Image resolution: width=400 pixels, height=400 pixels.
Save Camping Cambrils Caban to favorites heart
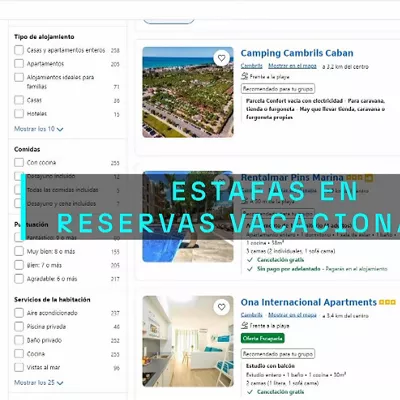click(x=222, y=58)
